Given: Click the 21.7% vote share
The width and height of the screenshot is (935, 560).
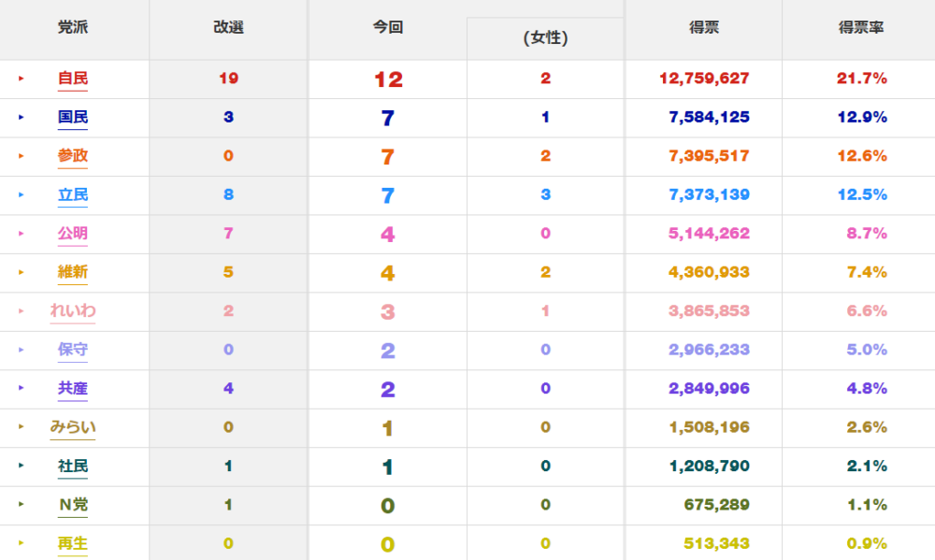Looking at the screenshot, I should tap(862, 79).
